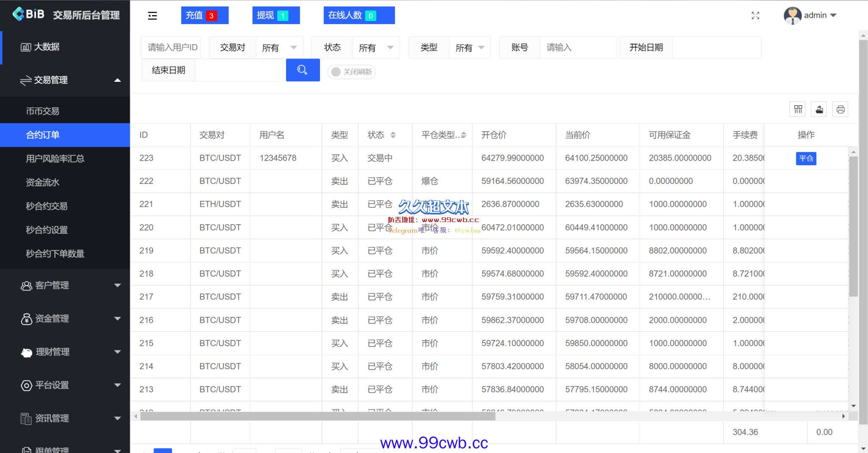Open the 状态 所有 dropdown
Screen dimensions: 868x453
pos(376,48)
